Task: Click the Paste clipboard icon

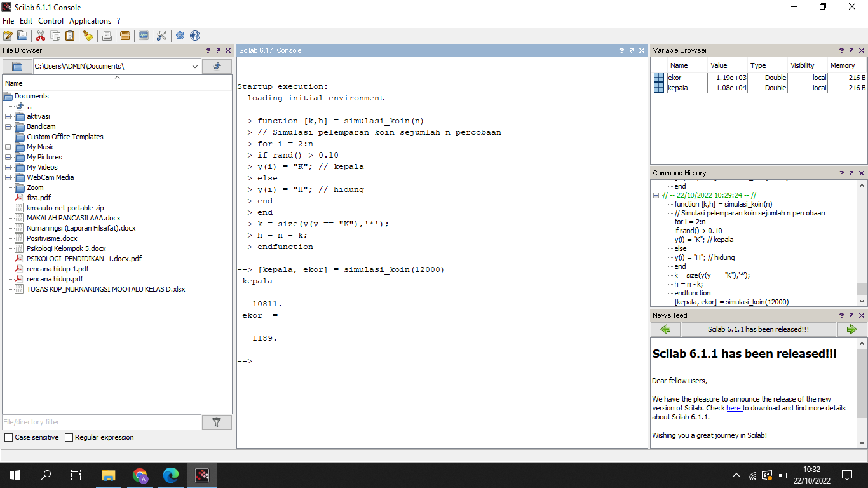Action: pyautogui.click(x=70, y=36)
